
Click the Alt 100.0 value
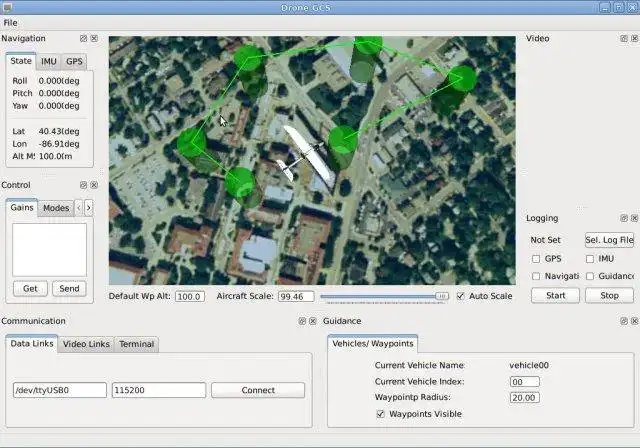tap(56, 156)
